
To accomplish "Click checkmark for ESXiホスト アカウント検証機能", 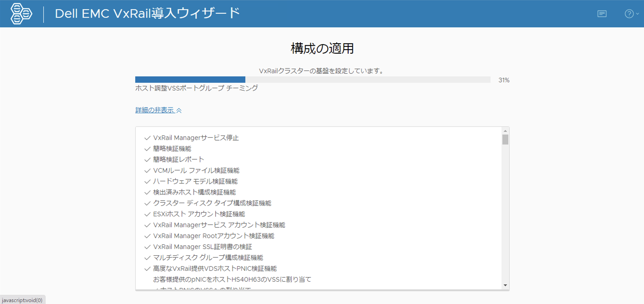I will pyautogui.click(x=147, y=214).
